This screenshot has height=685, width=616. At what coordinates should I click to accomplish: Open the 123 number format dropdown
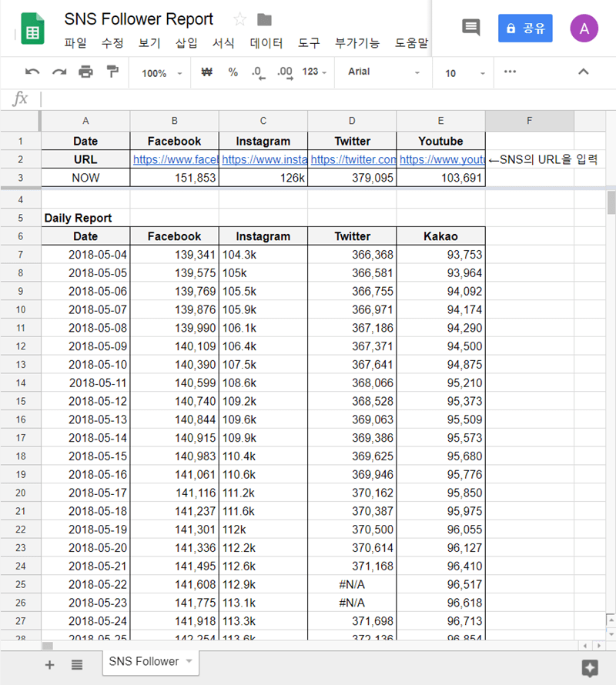click(314, 72)
